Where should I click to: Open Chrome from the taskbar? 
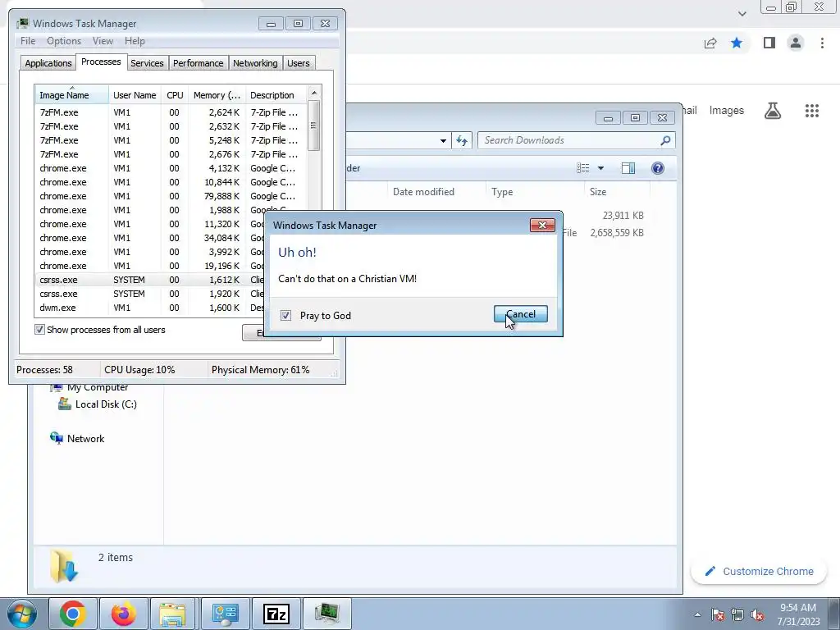click(73, 614)
